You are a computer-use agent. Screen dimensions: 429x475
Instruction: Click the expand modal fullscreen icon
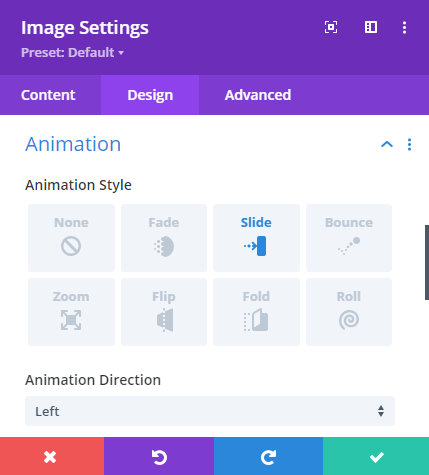pyautogui.click(x=331, y=27)
